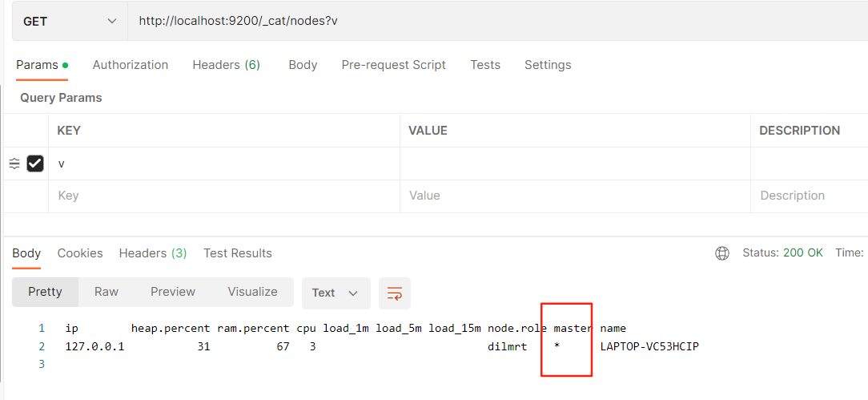Select the Visualize view button
The image size is (868, 400).
point(252,292)
